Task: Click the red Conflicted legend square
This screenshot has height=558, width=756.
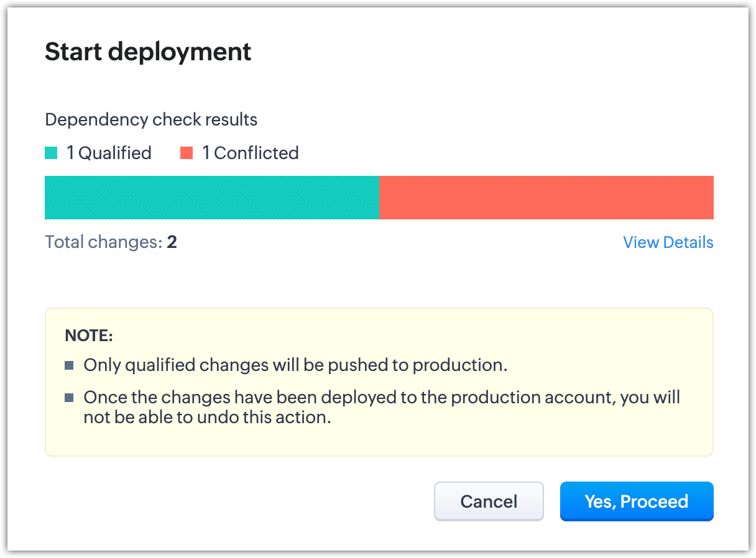Action: [187, 153]
